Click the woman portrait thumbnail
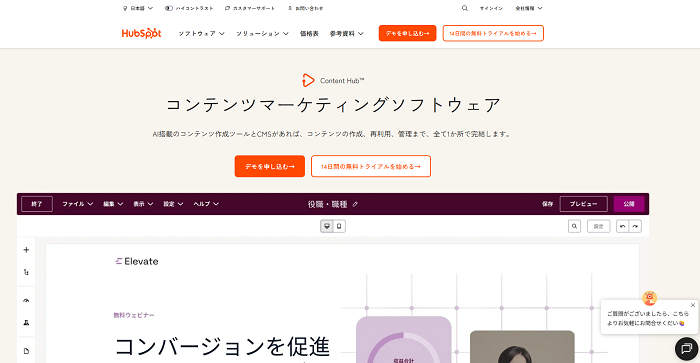The height and width of the screenshot is (363, 700). [x=522, y=347]
